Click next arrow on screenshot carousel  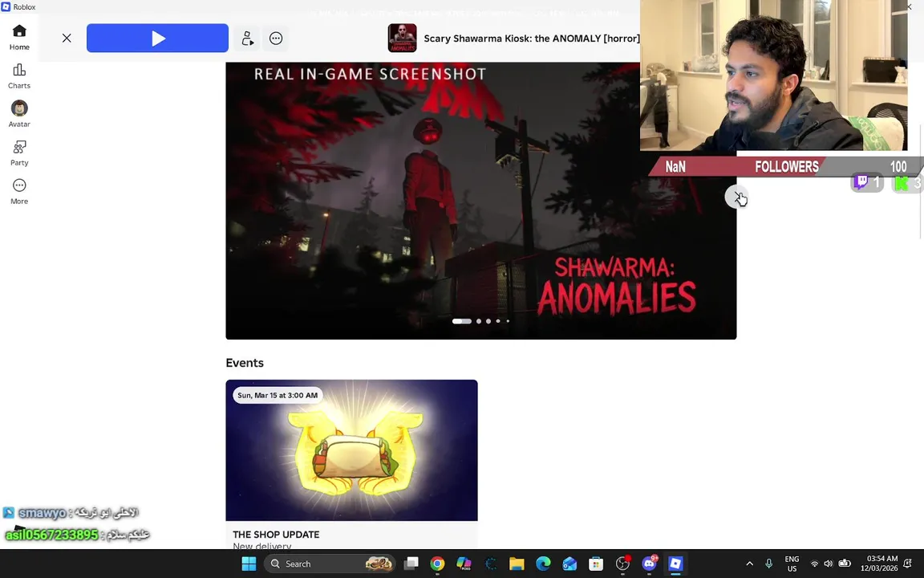(x=736, y=197)
